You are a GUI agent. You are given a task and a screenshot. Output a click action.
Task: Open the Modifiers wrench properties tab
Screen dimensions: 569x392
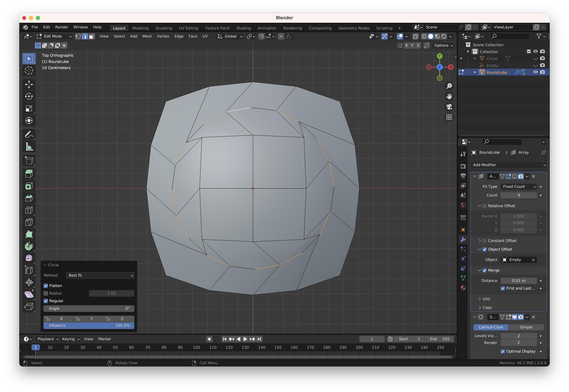coord(463,239)
